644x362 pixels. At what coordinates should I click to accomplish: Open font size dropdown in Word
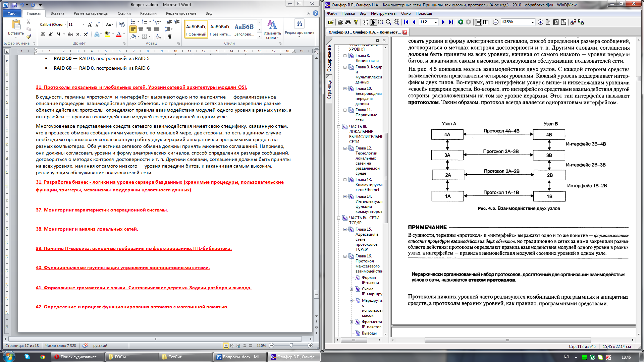[84, 24]
